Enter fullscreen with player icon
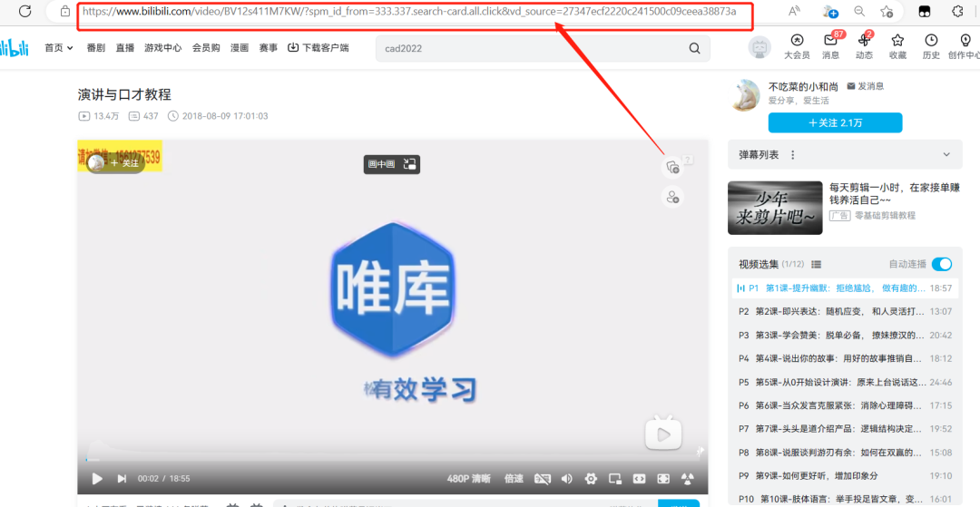 click(x=663, y=479)
